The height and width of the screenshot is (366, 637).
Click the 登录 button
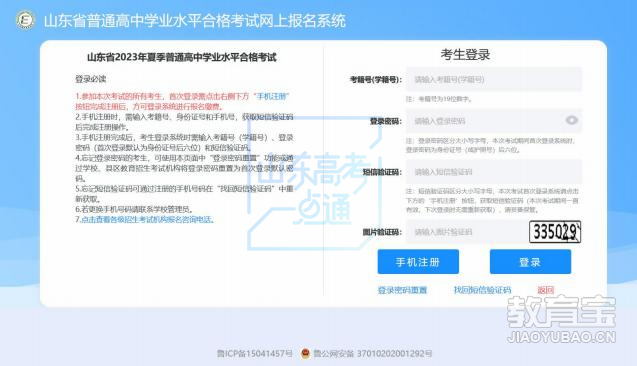pos(530,262)
